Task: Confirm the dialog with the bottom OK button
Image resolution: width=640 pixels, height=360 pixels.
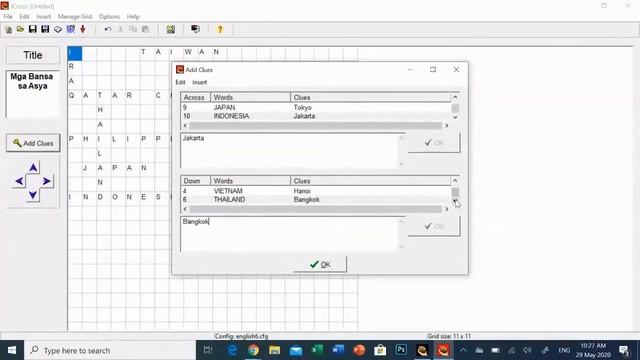Action: pyautogui.click(x=320, y=264)
